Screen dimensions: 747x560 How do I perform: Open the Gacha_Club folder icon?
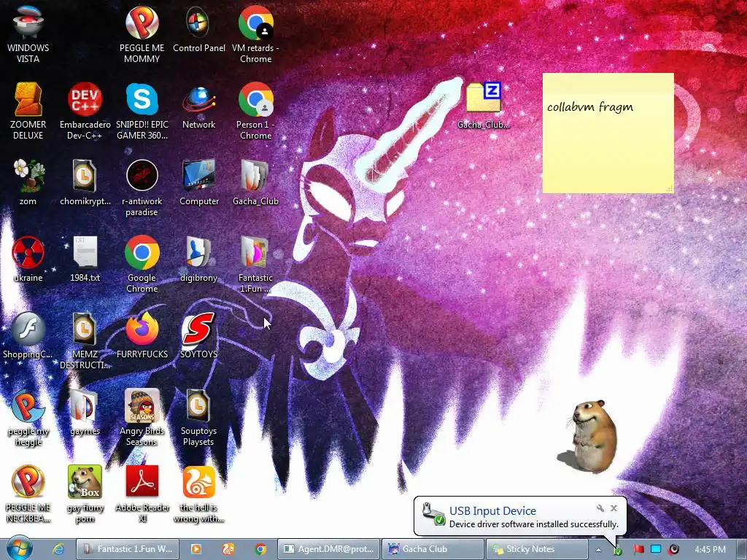(256, 182)
